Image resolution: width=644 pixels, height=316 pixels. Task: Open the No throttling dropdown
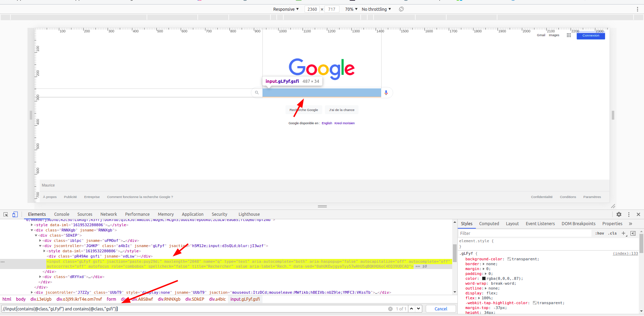point(376,9)
